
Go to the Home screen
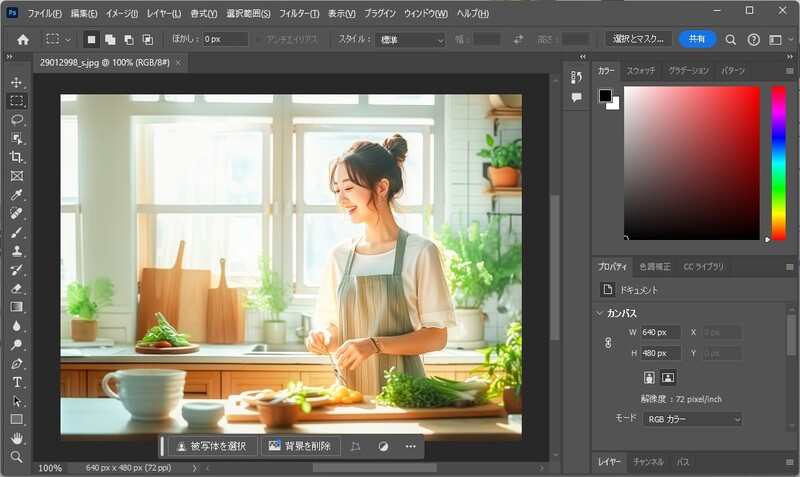pos(23,39)
